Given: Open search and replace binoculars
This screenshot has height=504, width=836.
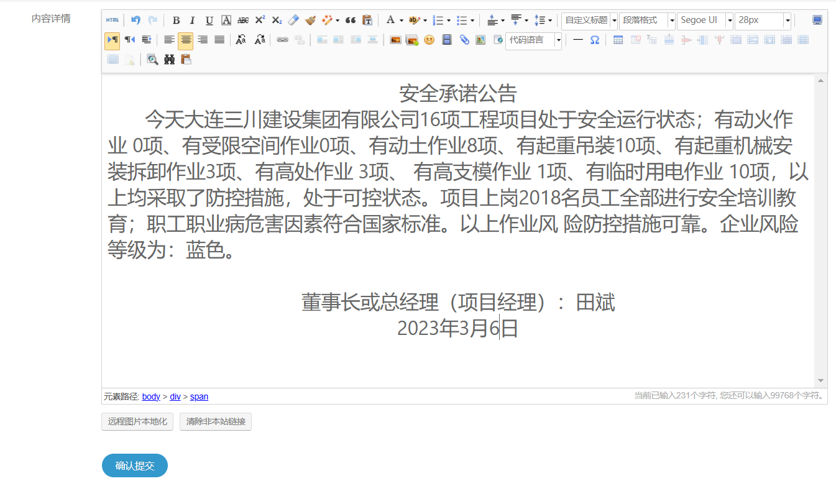Looking at the screenshot, I should [x=169, y=60].
